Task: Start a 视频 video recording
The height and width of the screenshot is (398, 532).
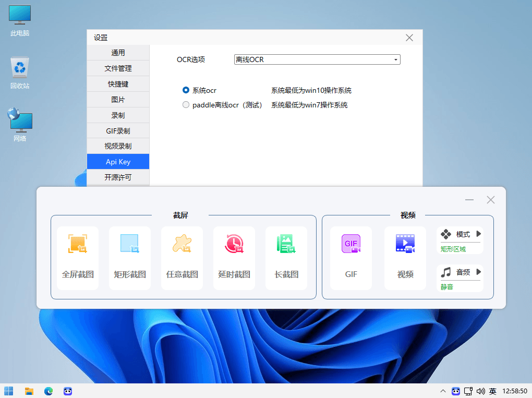Action: point(405,258)
